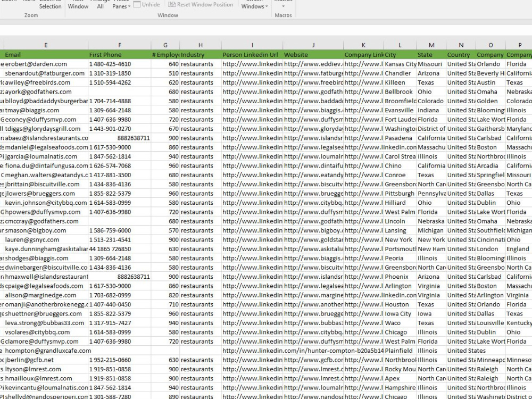532x399 pixels.
Task: Select company city cell Beverly Hills
Action: click(x=491, y=73)
